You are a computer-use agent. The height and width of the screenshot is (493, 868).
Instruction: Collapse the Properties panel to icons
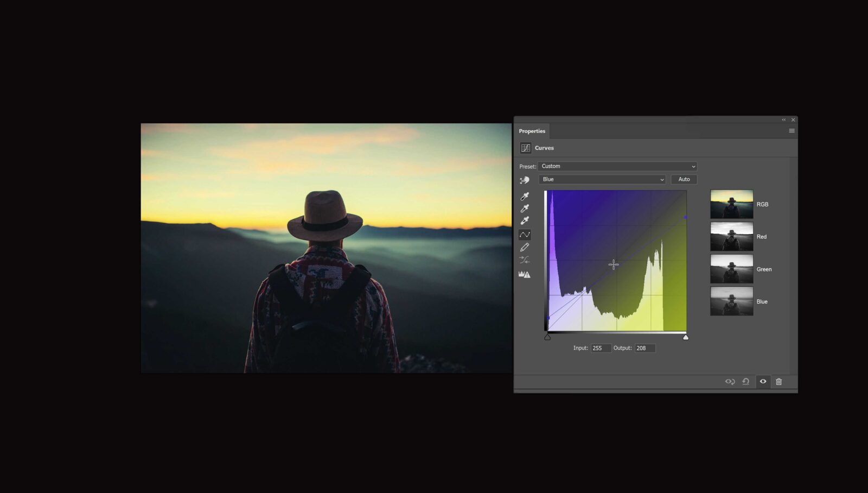(x=783, y=119)
